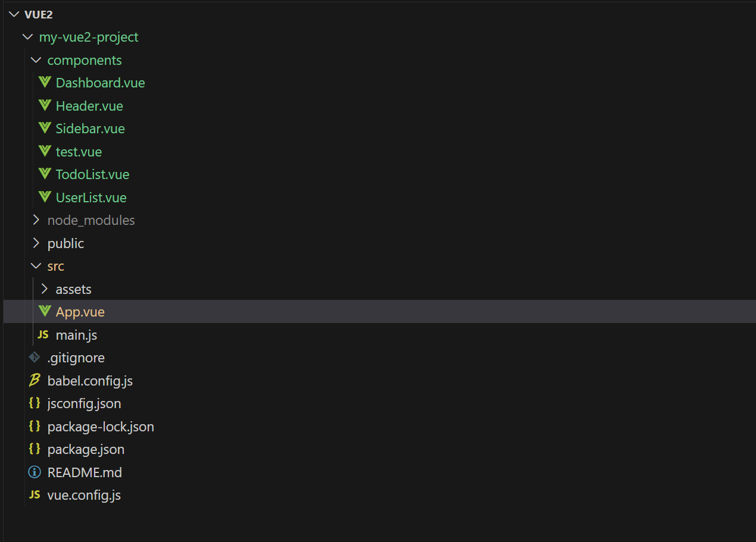
Task: Open the TodoList.vue file
Action: coord(92,174)
